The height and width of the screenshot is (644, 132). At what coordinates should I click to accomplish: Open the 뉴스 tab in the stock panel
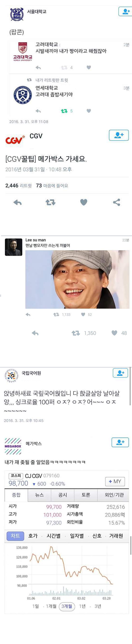tap(39, 495)
